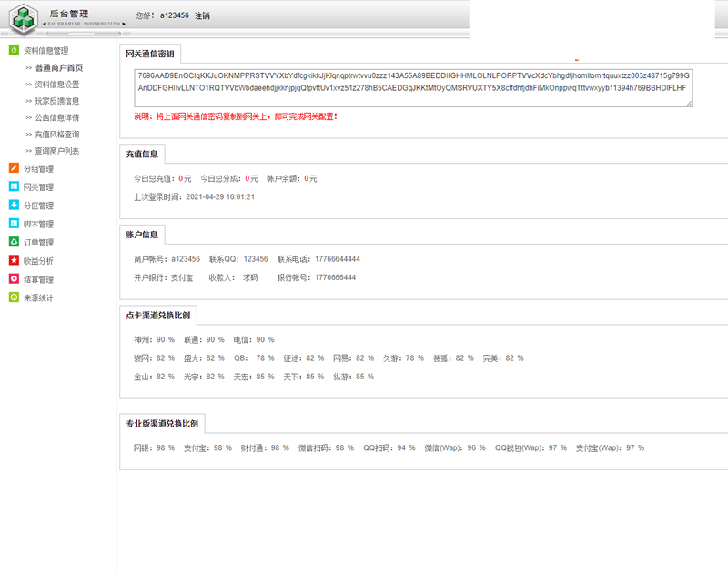Viewport: 728px width, 573px height.
Task: Expand the 分组管理 sidebar section
Action: 39,169
